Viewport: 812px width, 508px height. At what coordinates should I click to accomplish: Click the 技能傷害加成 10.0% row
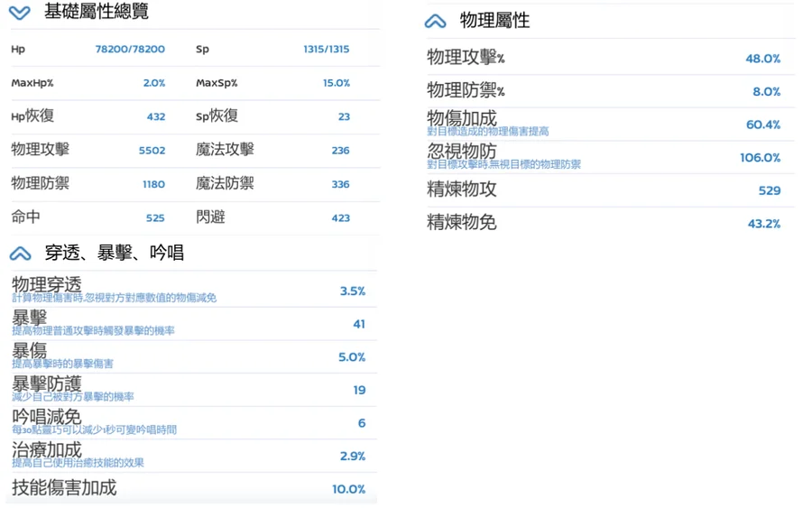click(x=189, y=488)
